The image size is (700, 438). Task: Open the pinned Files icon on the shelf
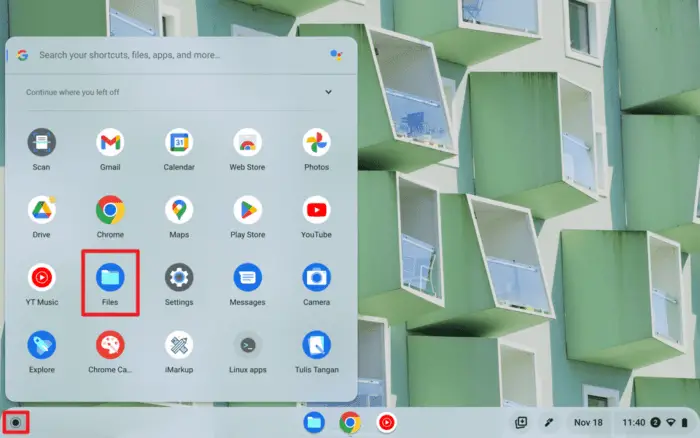click(314, 422)
